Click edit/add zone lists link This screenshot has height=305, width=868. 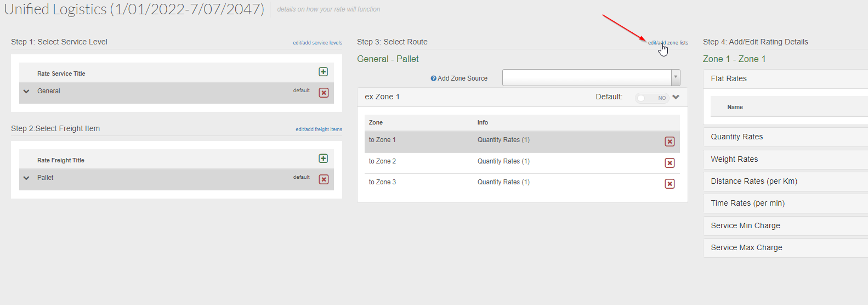[x=668, y=43]
